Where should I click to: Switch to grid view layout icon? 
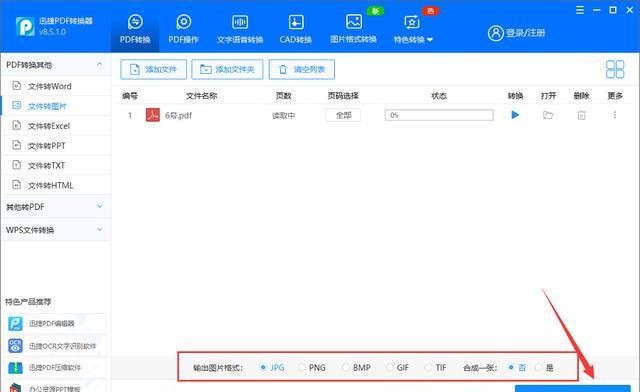click(615, 69)
